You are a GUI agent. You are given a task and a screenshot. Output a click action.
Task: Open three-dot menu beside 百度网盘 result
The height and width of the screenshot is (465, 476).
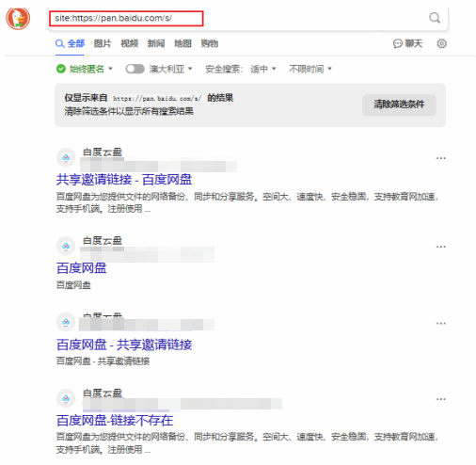point(440,247)
